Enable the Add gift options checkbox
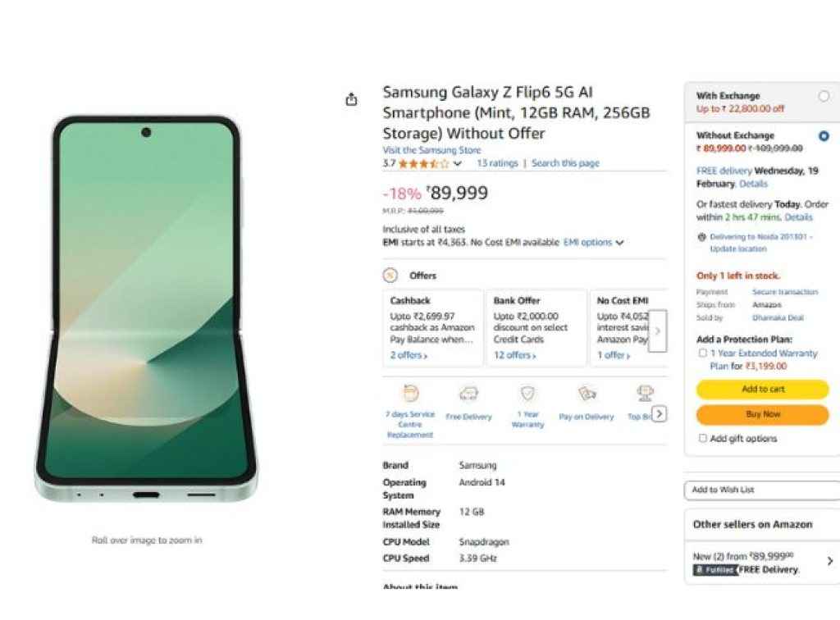840x620 pixels. (702, 439)
